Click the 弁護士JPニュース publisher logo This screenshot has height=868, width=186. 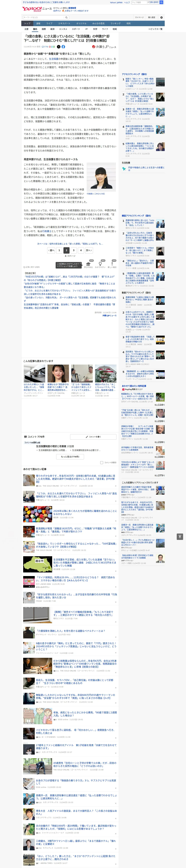pos(104,47)
